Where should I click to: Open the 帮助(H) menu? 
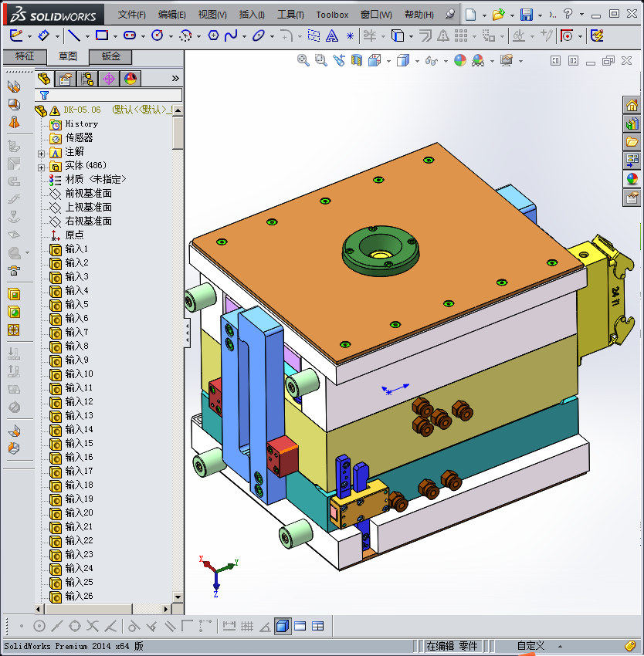coord(419,15)
